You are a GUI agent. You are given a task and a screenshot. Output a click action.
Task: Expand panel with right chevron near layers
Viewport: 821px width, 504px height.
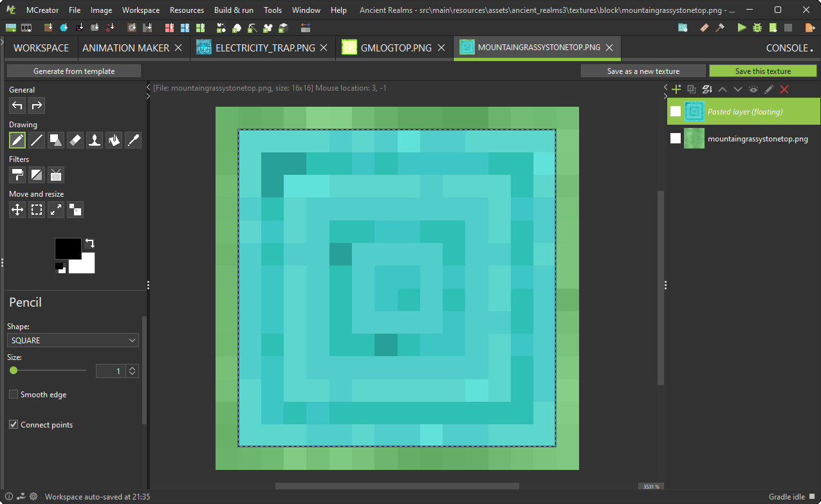click(x=665, y=96)
